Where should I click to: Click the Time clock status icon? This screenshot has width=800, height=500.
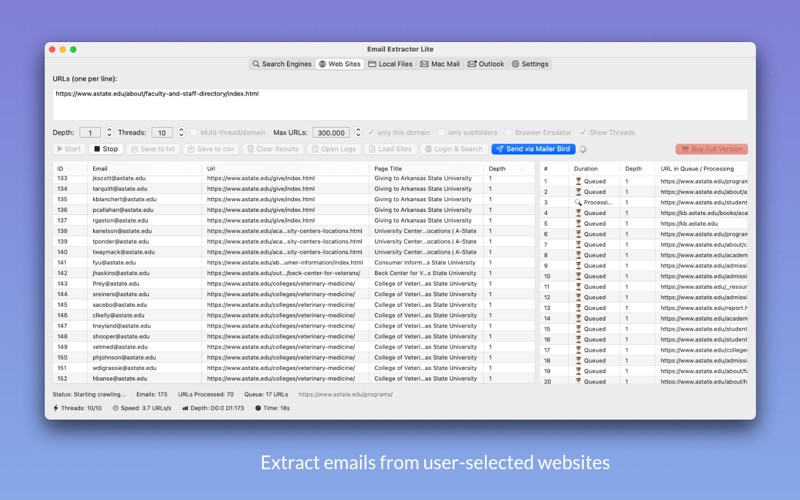pyautogui.click(x=258, y=408)
